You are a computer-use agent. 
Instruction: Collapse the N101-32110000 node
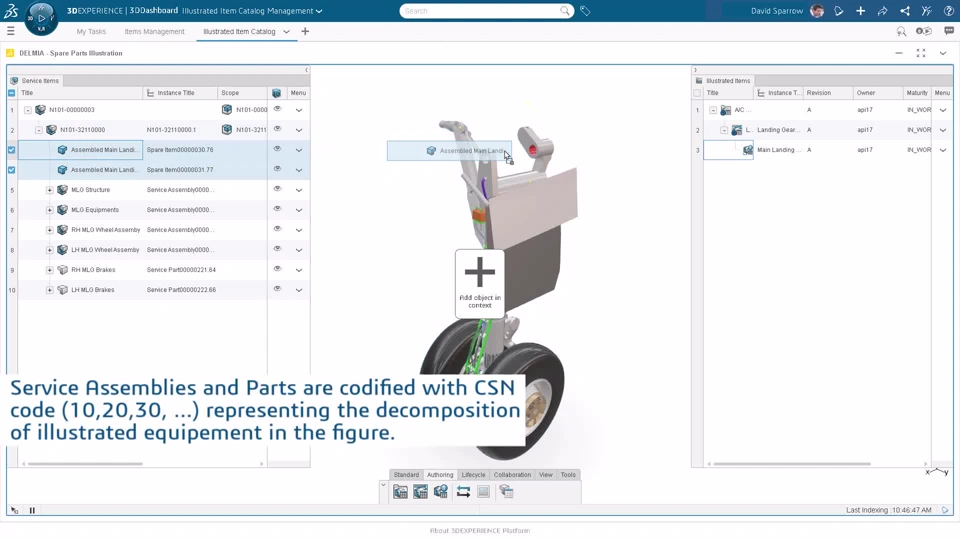(x=39, y=130)
